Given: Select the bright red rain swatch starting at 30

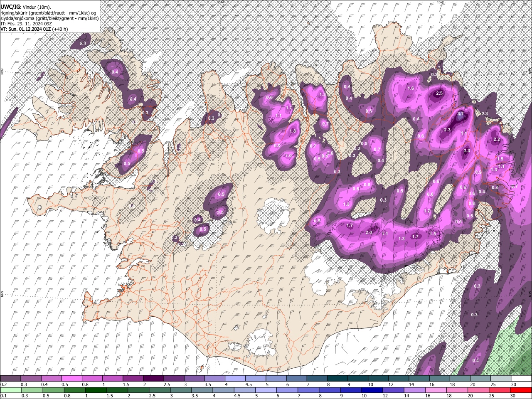Looking at the screenshot, I should tap(521, 390).
